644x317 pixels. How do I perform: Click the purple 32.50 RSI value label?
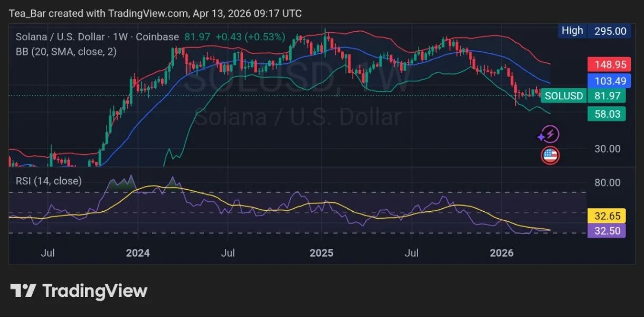[607, 230]
